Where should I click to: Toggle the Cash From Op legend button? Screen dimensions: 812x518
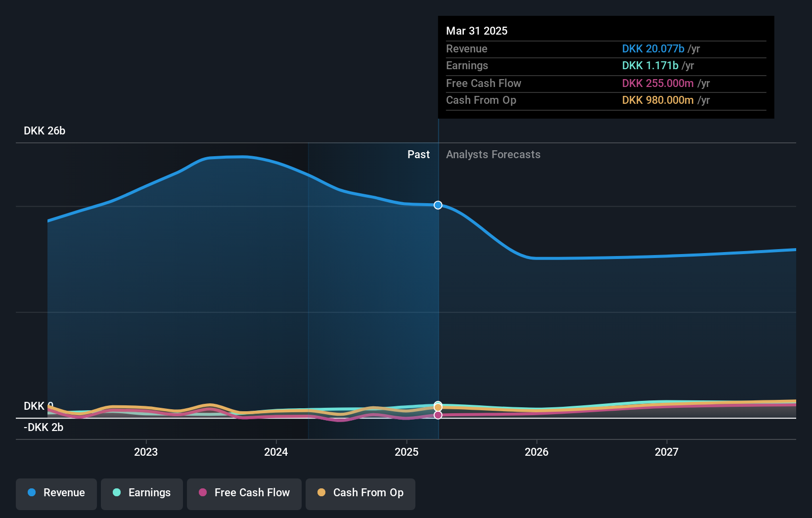pos(361,494)
